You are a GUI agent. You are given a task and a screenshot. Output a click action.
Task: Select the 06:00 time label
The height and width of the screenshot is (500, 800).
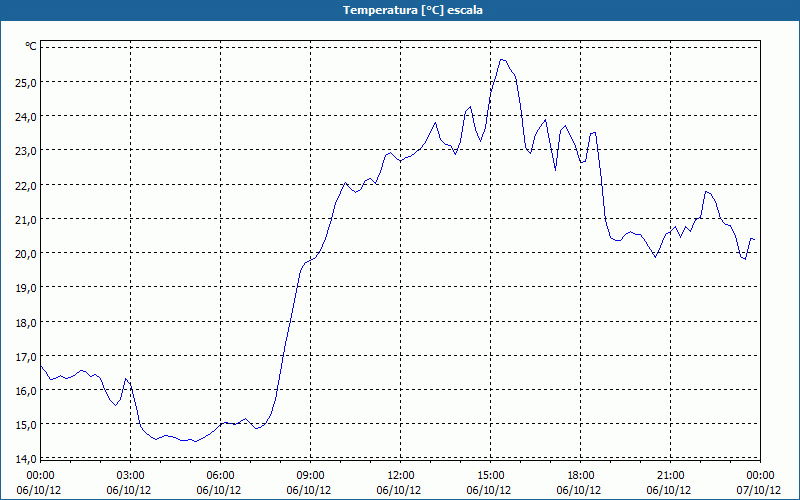[x=220, y=475]
